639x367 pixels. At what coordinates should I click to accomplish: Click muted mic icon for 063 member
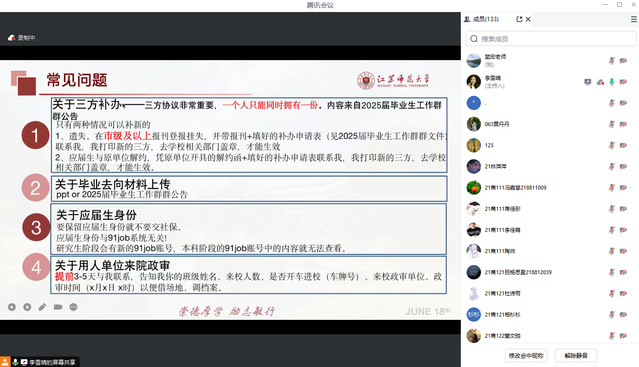pyautogui.click(x=612, y=124)
